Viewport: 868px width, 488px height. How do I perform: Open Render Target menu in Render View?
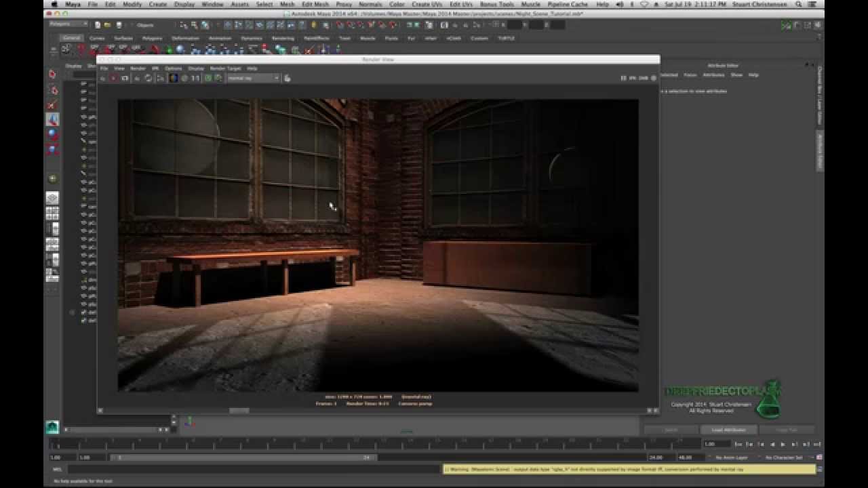click(225, 68)
